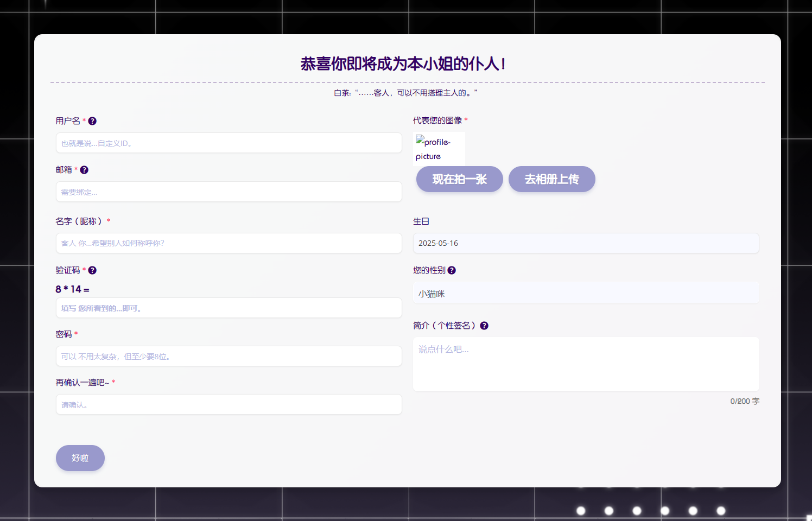Focus the 密码 input field
The image size is (812, 521).
[x=229, y=357]
